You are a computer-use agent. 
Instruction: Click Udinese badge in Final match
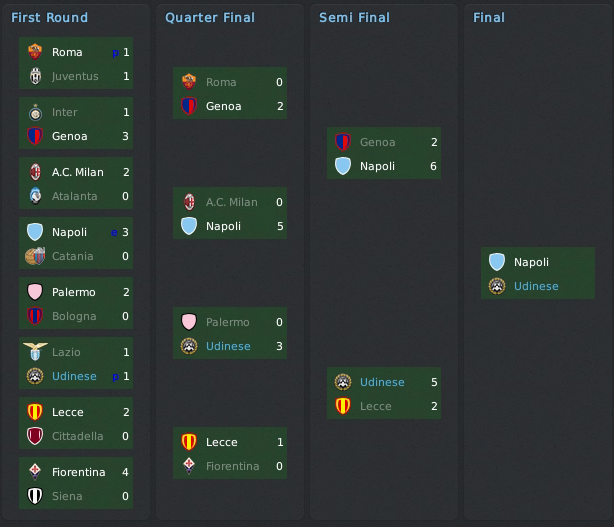point(497,286)
